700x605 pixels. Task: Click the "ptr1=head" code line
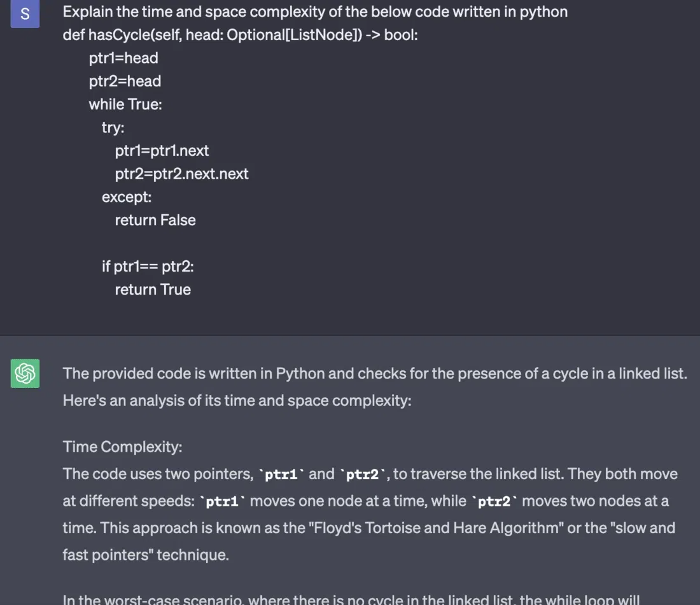123,58
